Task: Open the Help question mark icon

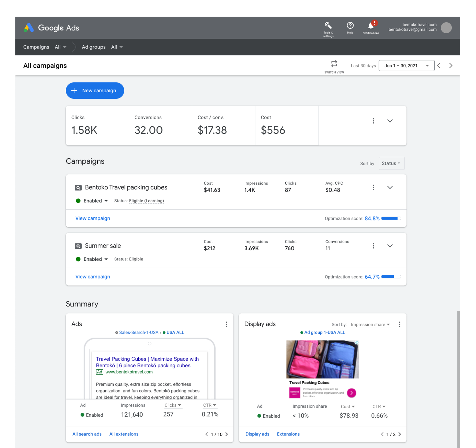Action: click(350, 26)
